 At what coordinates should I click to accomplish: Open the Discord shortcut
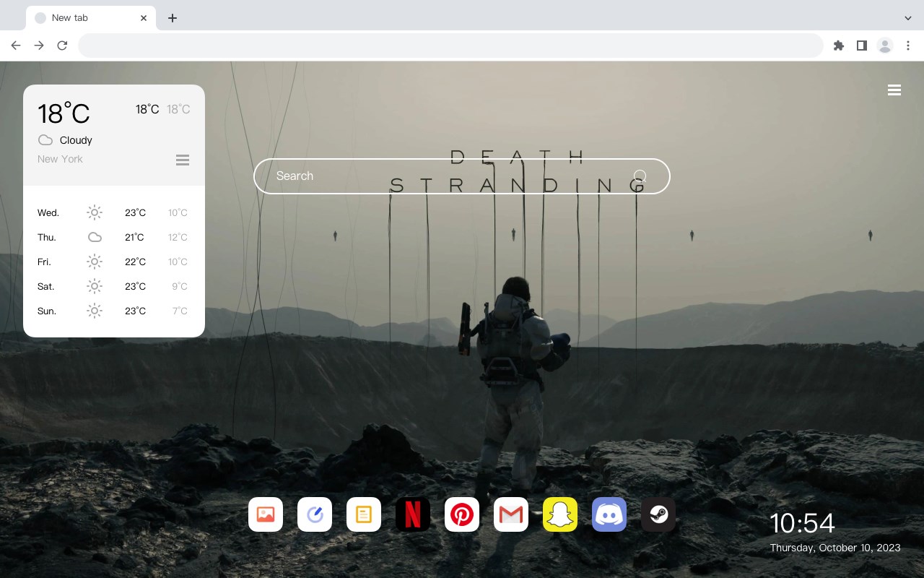(609, 514)
